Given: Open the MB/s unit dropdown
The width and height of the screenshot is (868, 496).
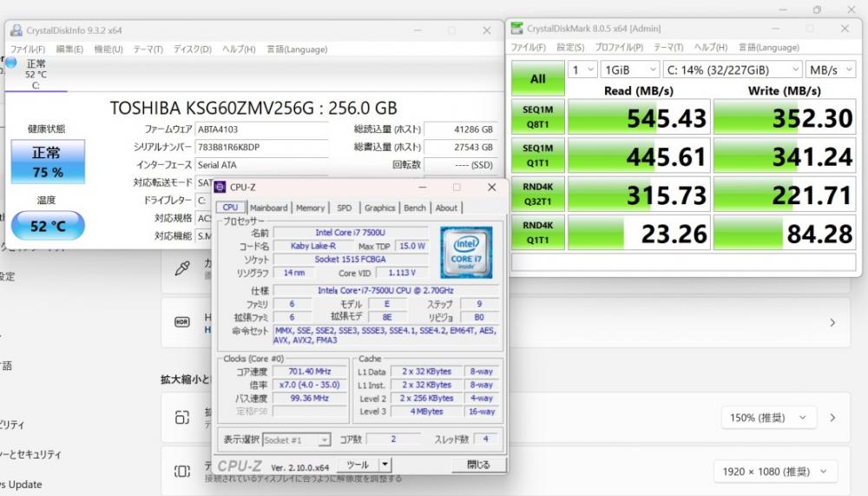Looking at the screenshot, I should click(x=831, y=69).
